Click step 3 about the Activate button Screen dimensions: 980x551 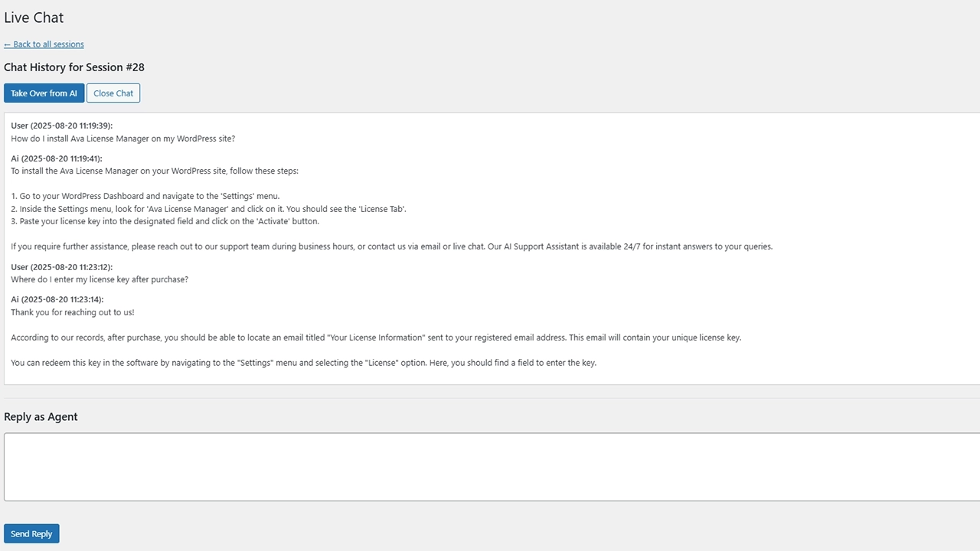pos(165,221)
